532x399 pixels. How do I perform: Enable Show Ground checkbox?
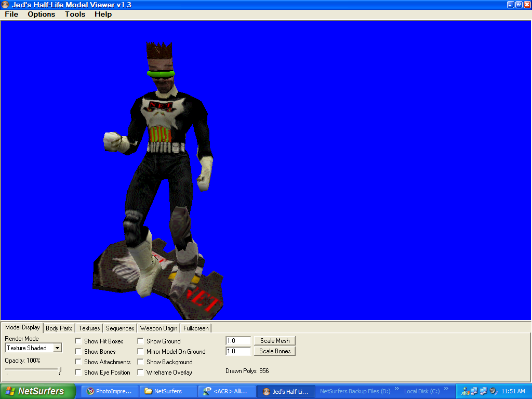tap(140, 341)
